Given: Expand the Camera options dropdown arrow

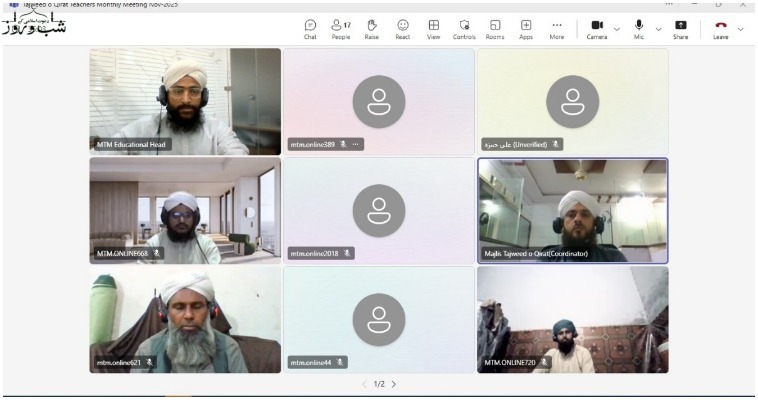Looking at the screenshot, I should [616, 28].
